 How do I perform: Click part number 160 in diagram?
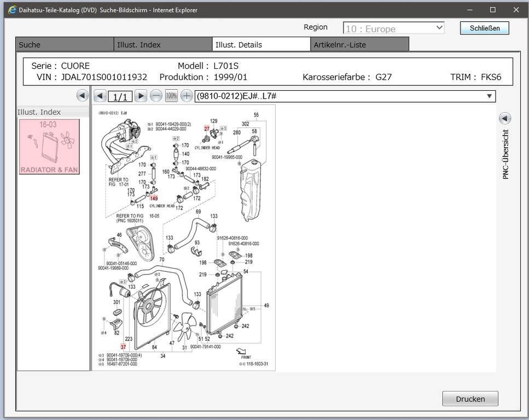pos(166,172)
